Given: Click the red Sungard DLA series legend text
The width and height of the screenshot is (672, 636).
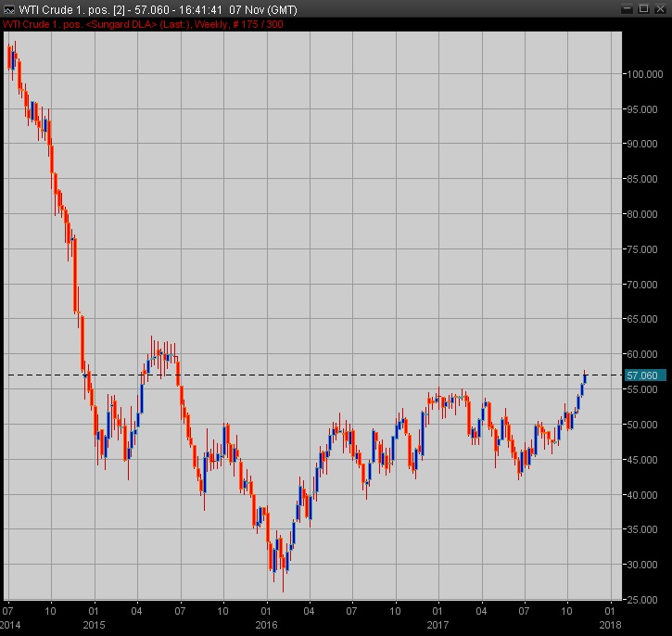Looking at the screenshot, I should tap(144, 24).
